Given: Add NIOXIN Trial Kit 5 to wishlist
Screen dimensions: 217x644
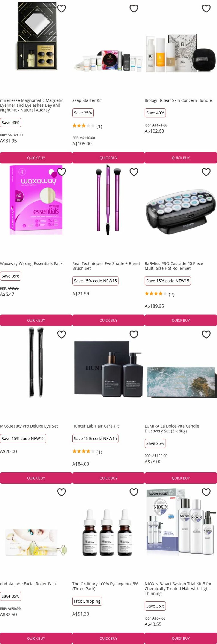Looking at the screenshot, I should tap(206, 492).
